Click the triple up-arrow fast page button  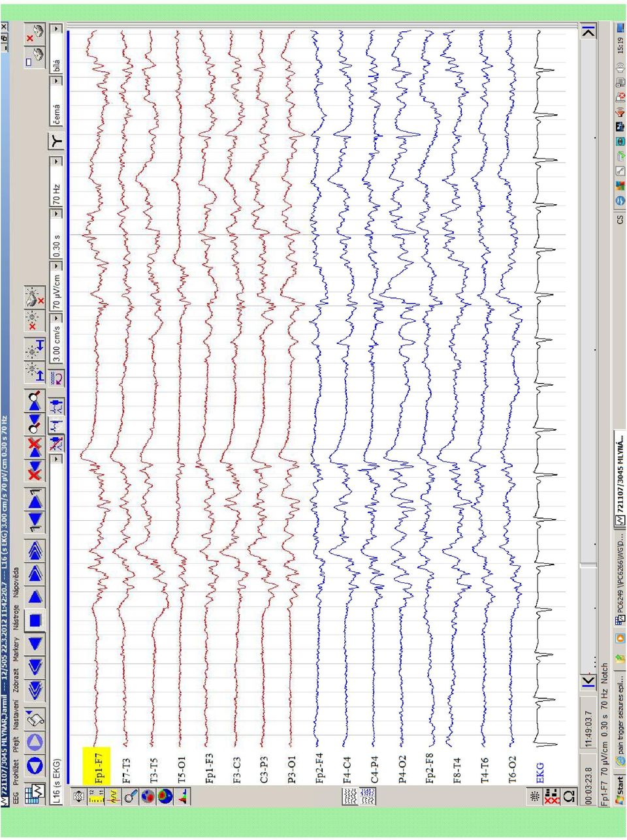[35, 550]
